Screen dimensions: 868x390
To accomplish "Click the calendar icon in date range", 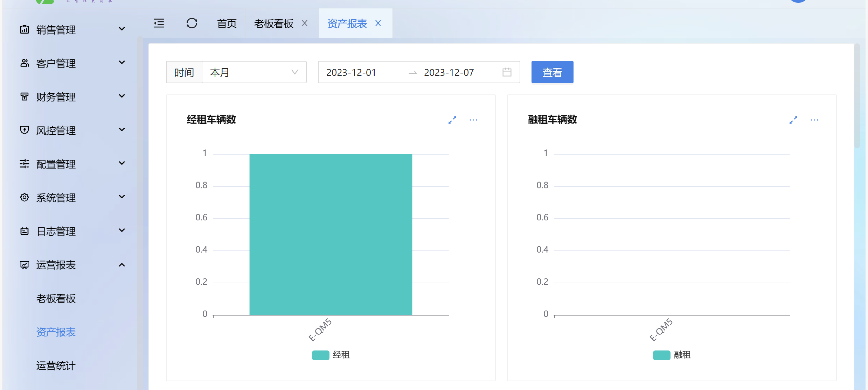I will coord(507,72).
